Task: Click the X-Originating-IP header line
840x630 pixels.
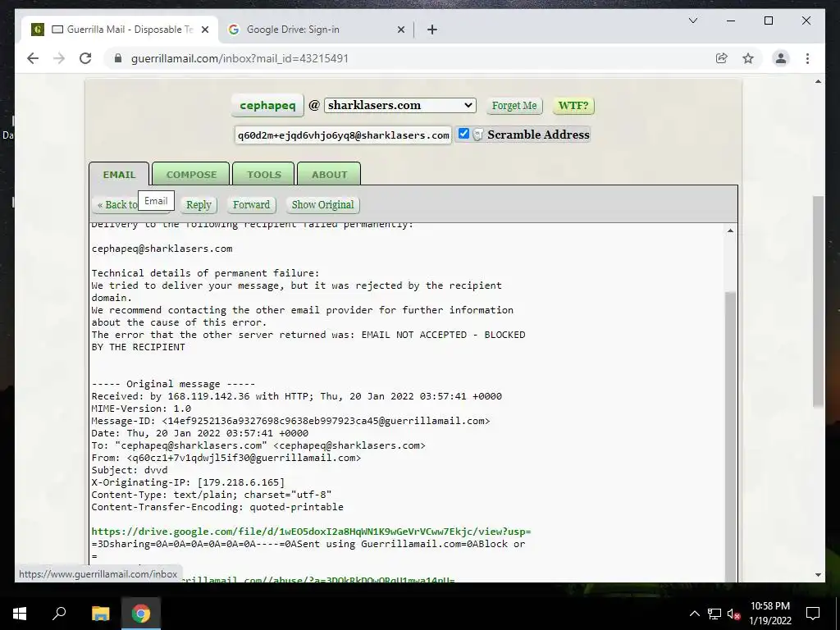Action: pos(188,482)
